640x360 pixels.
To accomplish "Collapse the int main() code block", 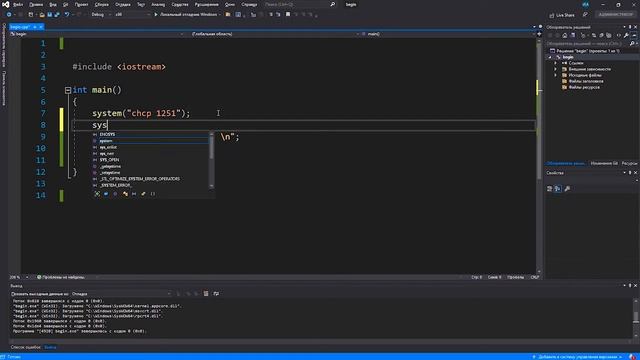I will tap(68, 90).
